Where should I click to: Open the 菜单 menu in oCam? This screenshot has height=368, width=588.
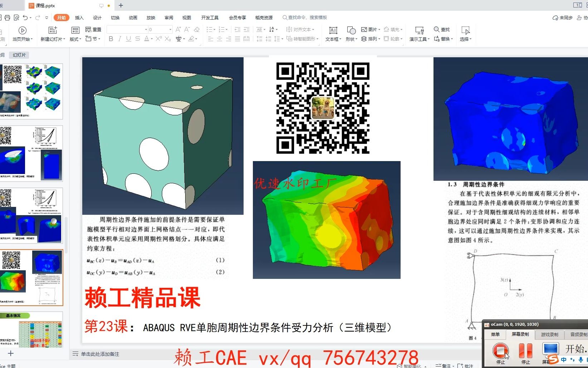(495, 334)
